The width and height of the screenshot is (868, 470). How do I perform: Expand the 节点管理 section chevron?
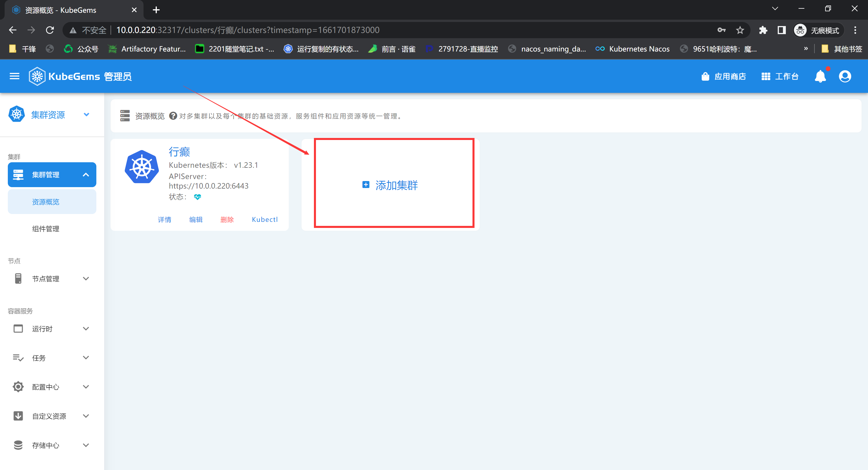coord(86,279)
